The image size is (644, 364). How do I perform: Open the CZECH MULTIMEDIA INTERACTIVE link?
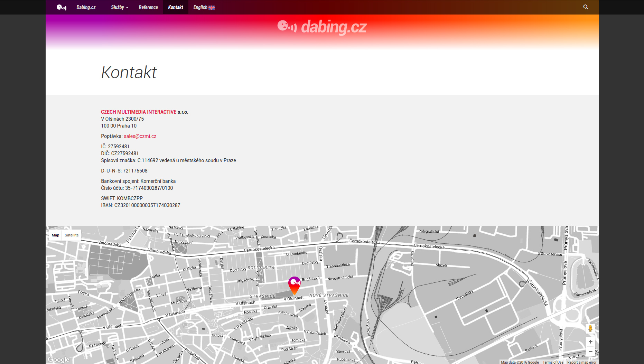[139, 112]
